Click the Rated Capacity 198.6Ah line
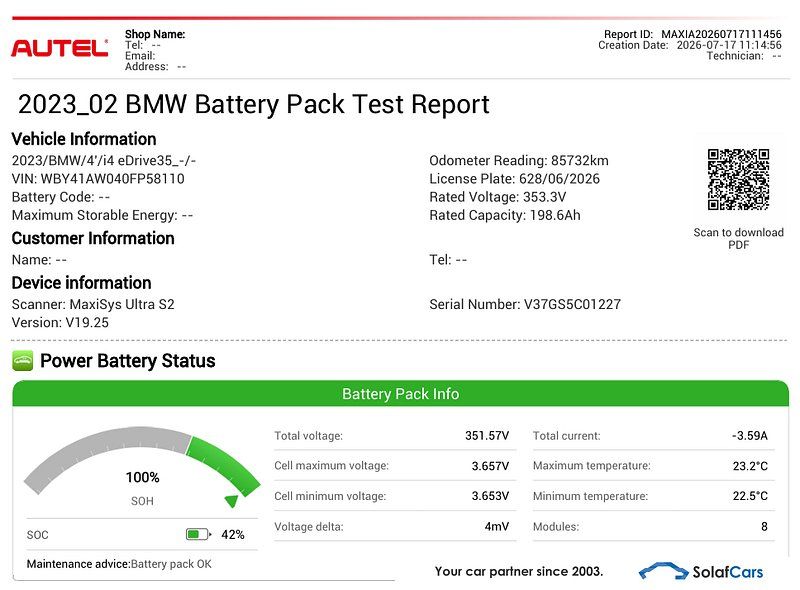 505,215
